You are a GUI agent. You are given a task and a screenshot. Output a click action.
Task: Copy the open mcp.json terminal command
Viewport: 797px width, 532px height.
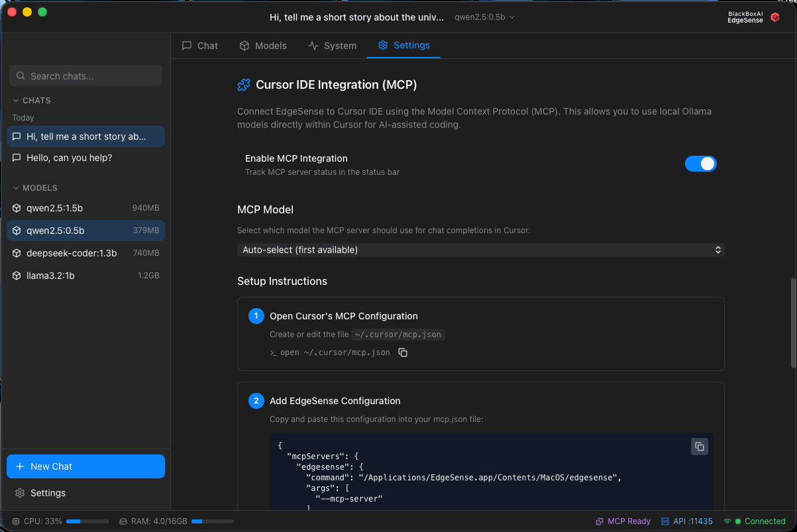(x=403, y=352)
